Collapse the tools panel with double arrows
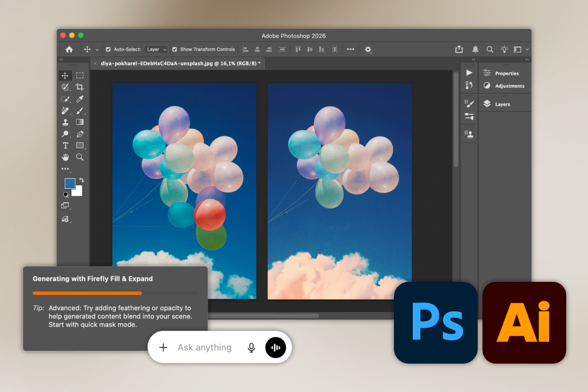 (x=61, y=59)
